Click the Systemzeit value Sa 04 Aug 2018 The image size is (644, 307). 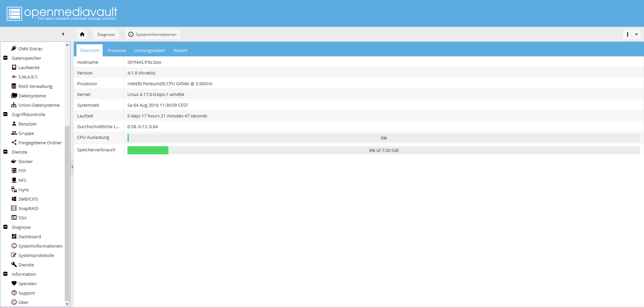pos(158,105)
